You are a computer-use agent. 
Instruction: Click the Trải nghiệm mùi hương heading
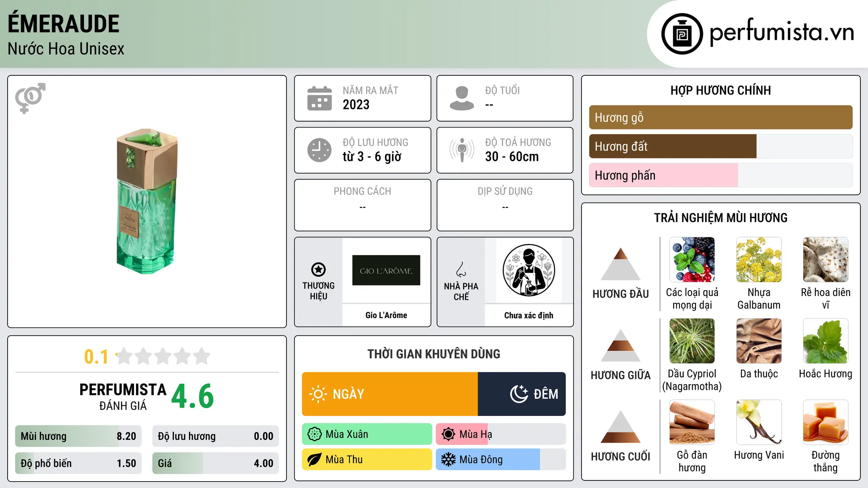click(x=721, y=218)
